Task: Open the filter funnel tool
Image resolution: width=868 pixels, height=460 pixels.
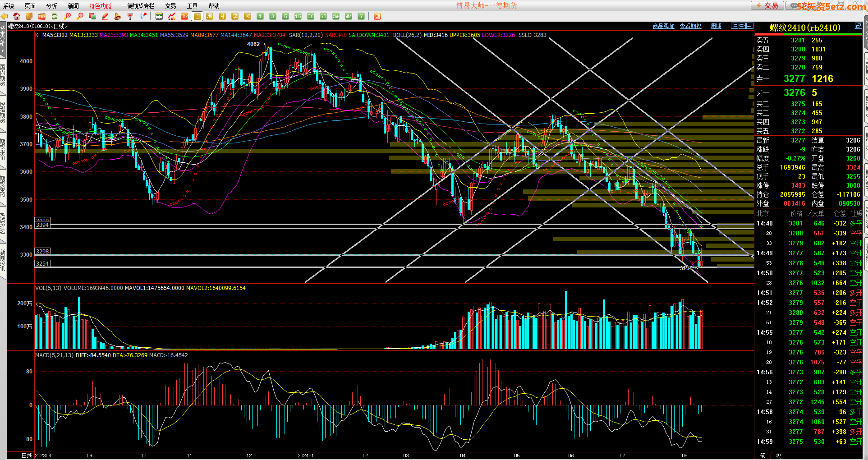Action: pos(130,16)
